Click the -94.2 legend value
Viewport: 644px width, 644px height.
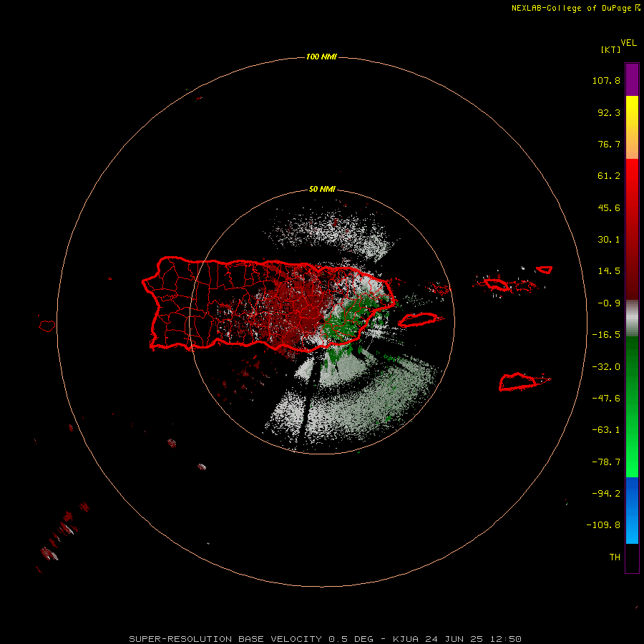(x=606, y=493)
